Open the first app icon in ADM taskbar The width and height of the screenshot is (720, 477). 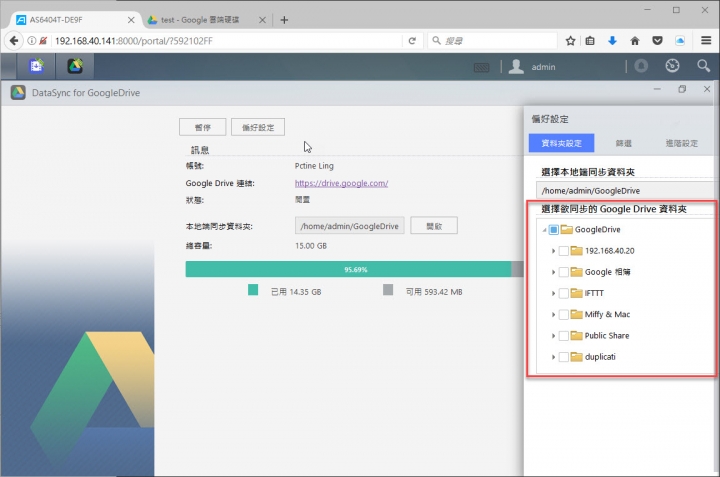pos(36,66)
